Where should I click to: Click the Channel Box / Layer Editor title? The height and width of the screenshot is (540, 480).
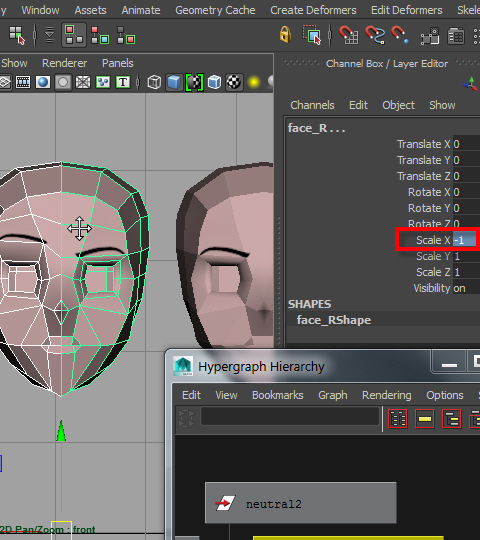(387, 64)
